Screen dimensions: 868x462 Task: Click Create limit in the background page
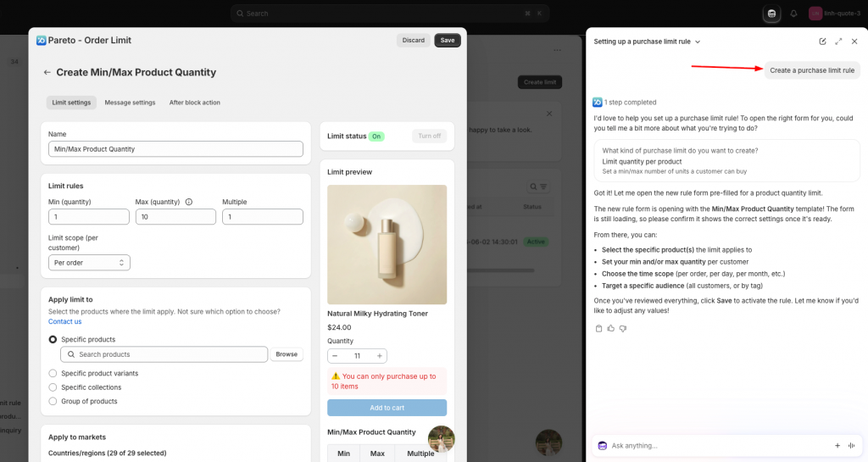pyautogui.click(x=540, y=82)
